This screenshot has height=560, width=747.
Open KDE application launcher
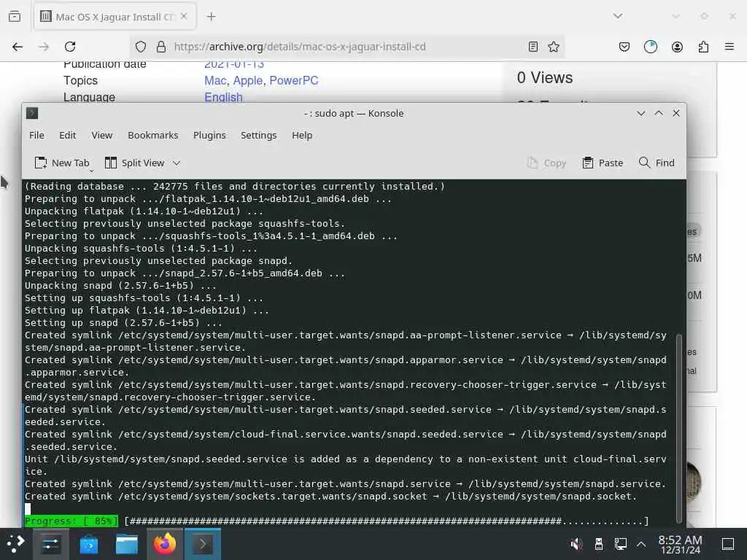pos(16,544)
